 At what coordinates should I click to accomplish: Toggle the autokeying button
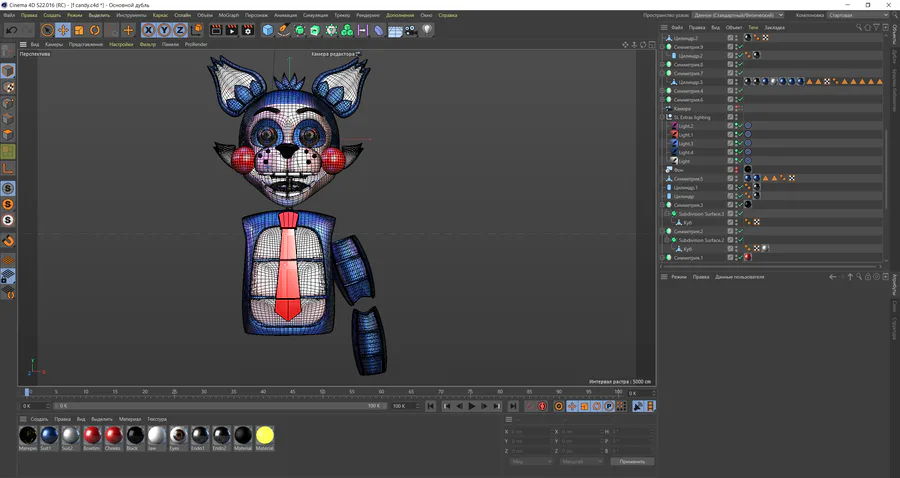[542, 406]
